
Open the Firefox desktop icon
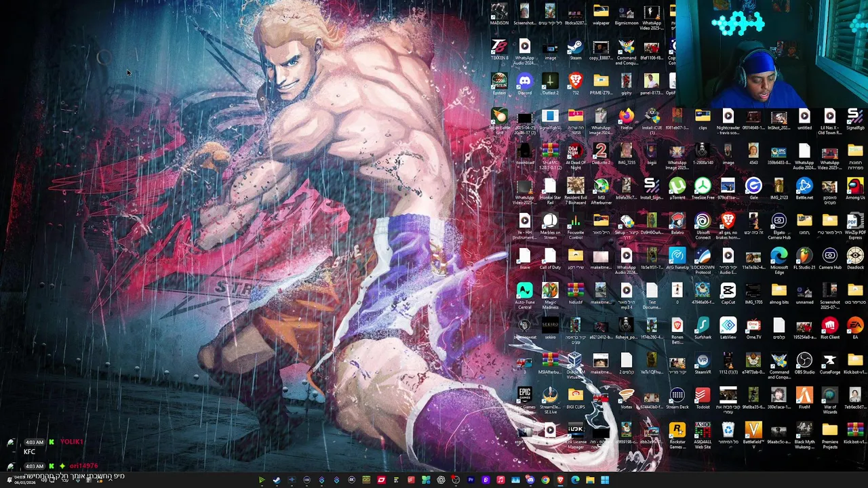tap(626, 120)
